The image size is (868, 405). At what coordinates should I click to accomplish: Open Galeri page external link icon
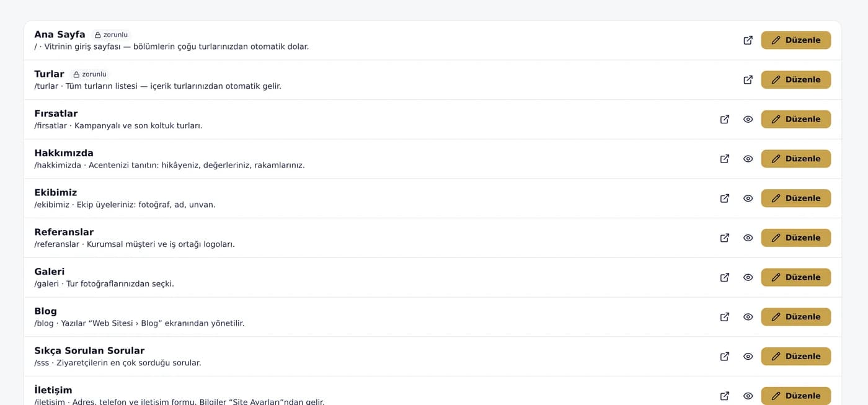(724, 277)
